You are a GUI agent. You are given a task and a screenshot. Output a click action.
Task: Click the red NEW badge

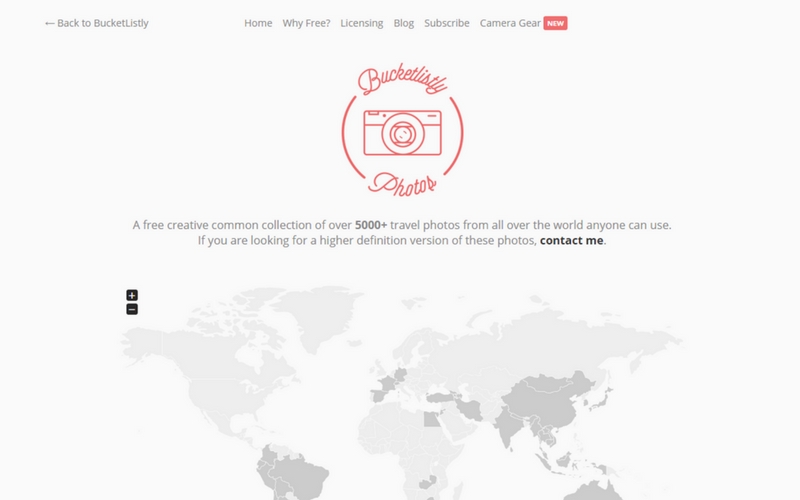click(x=555, y=23)
